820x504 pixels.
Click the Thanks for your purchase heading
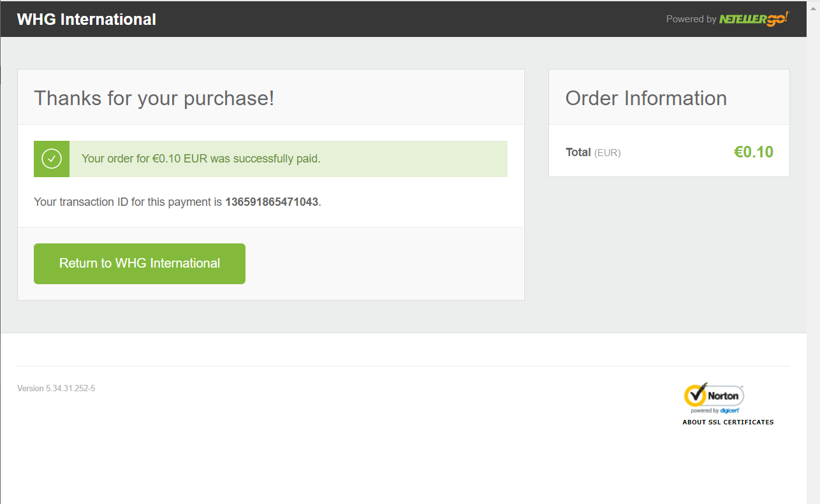point(154,98)
